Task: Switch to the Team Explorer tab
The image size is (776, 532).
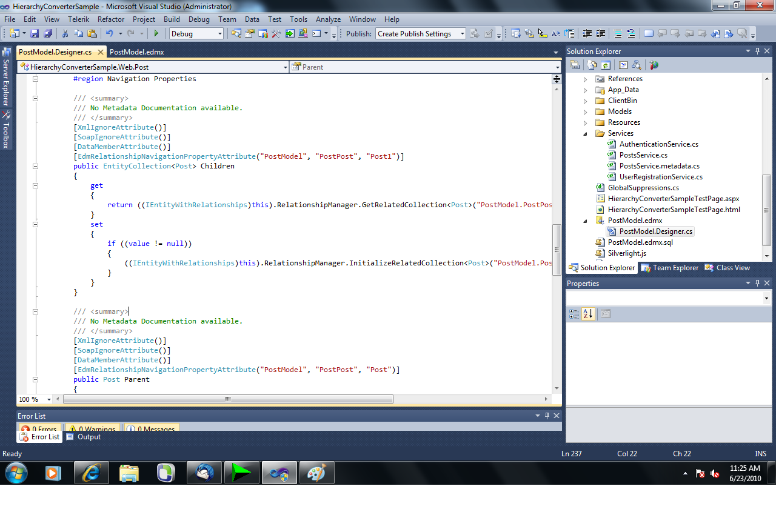Action: 670,268
